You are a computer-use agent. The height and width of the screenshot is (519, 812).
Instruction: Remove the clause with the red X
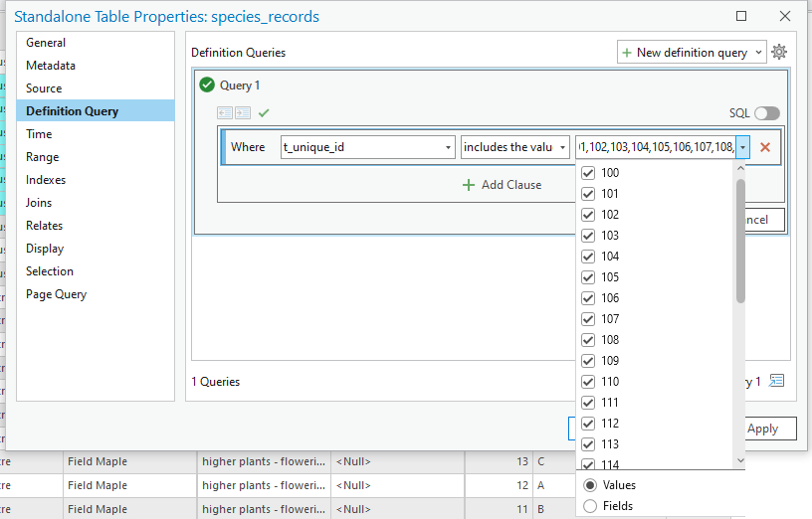pos(765,147)
